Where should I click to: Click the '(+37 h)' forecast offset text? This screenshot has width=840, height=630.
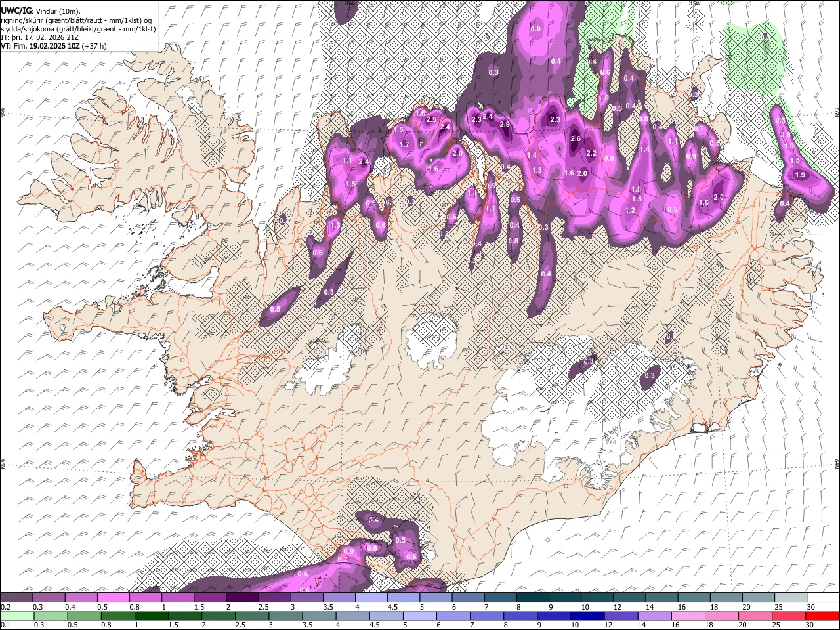point(94,46)
